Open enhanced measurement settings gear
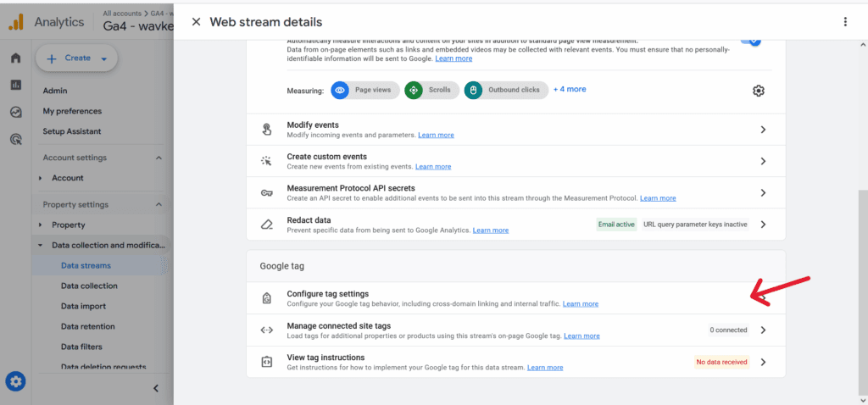The height and width of the screenshot is (405, 868). [759, 91]
